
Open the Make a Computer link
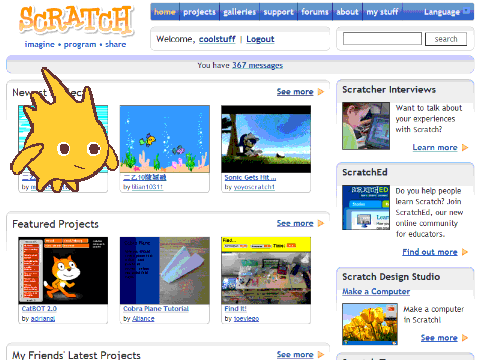point(376,291)
